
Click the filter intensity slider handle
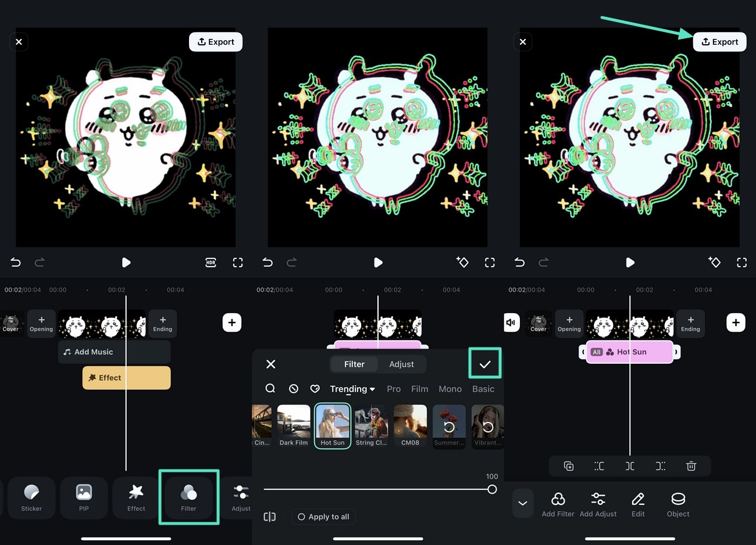(x=492, y=489)
